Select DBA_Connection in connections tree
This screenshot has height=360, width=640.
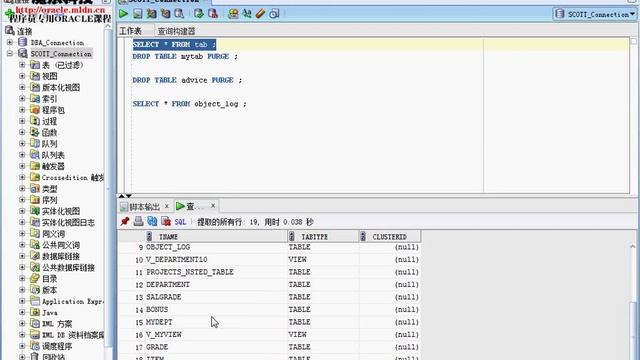57,42
